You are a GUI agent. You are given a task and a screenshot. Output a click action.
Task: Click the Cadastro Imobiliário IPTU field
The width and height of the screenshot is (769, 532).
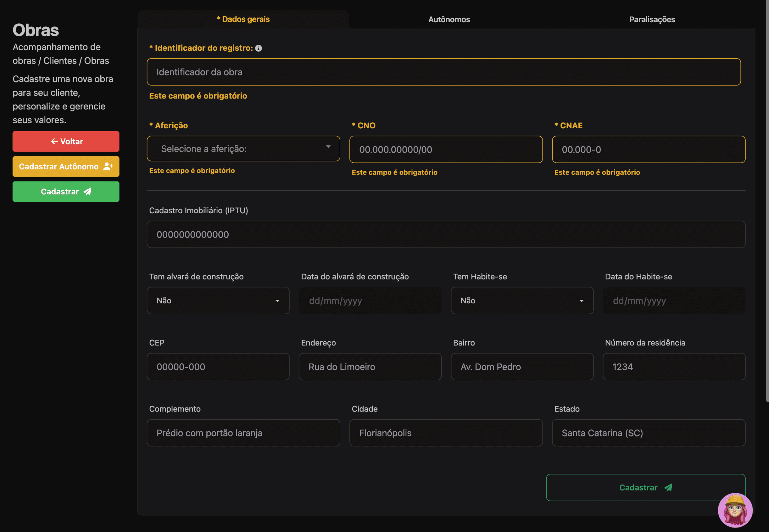click(x=446, y=234)
